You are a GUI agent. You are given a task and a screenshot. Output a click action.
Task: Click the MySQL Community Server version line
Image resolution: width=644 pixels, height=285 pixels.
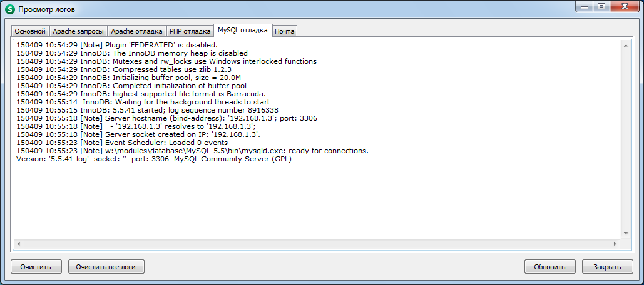coord(154,159)
